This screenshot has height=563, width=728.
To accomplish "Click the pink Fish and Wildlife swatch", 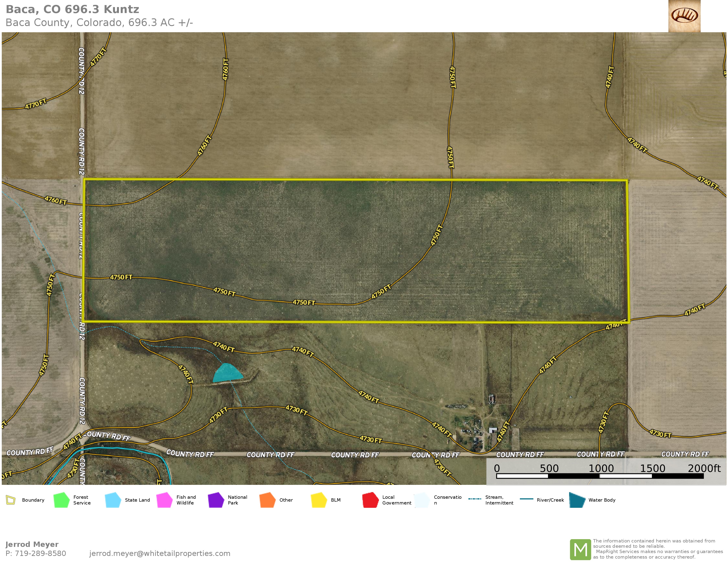I will point(164,500).
